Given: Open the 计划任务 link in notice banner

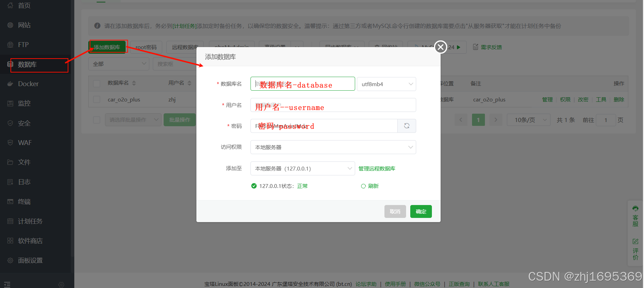Looking at the screenshot, I should [x=185, y=26].
